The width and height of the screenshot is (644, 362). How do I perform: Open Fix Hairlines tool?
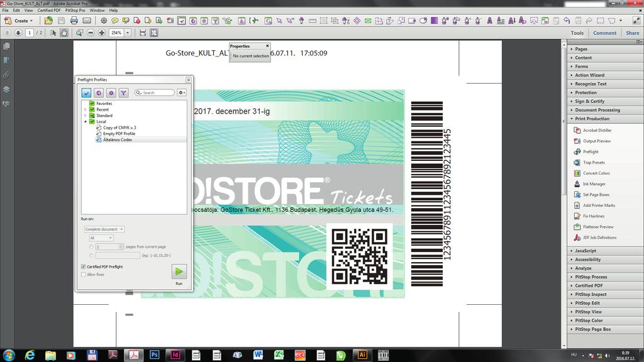(594, 216)
